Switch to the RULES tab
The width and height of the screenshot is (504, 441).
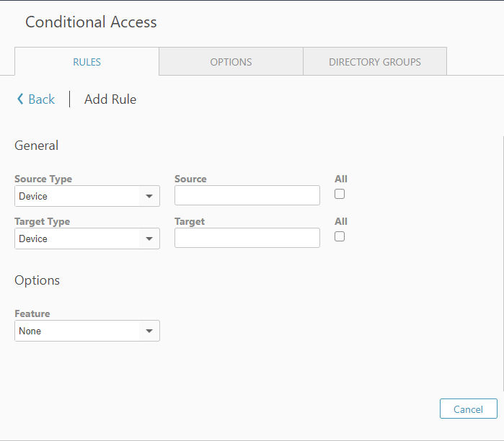coord(87,62)
